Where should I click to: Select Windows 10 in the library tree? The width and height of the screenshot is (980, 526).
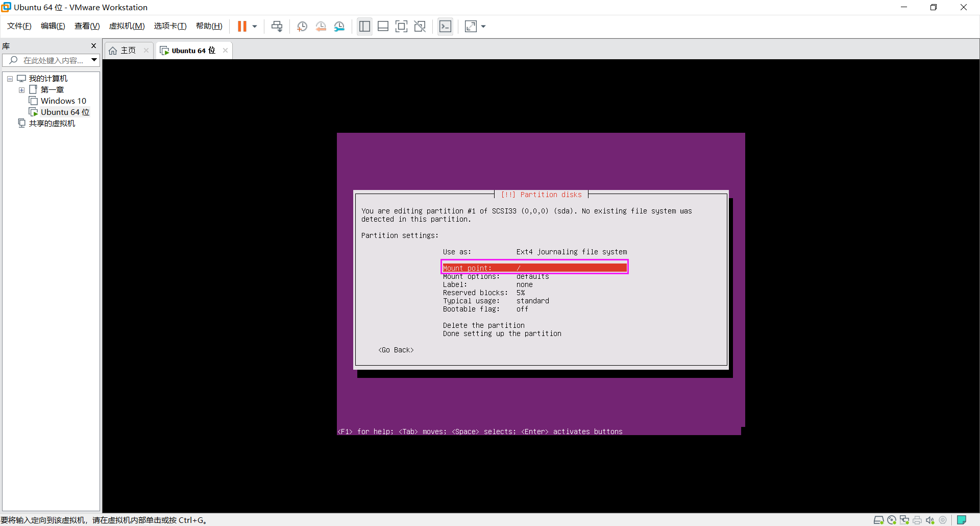click(x=63, y=101)
